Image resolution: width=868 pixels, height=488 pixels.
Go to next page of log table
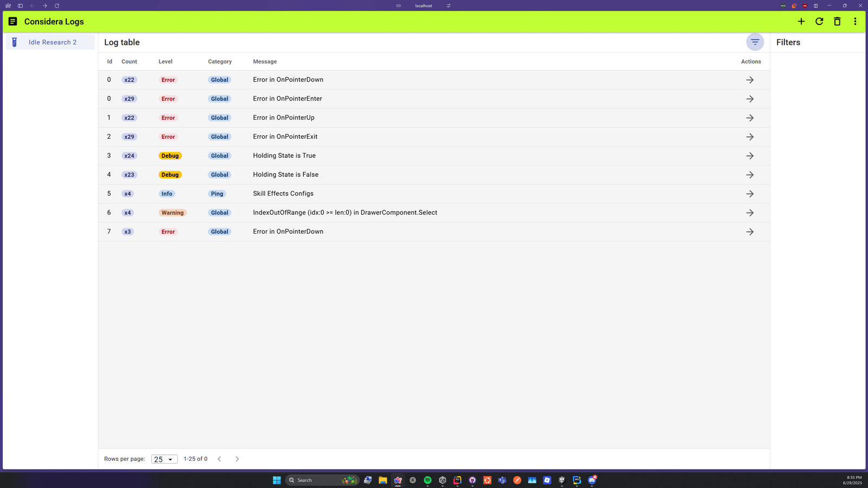click(237, 459)
